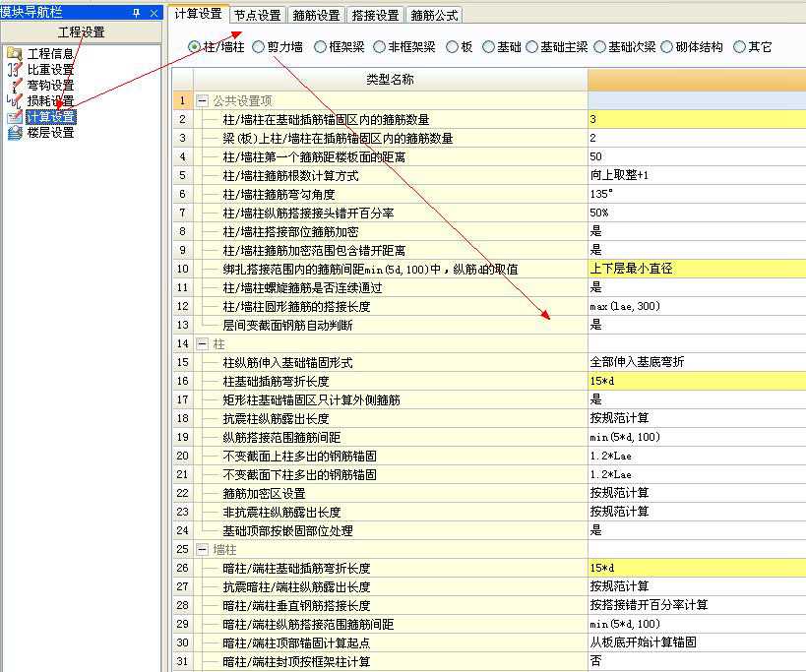Click the 50% stagger percentage value
806x672 pixels.
tap(697, 213)
